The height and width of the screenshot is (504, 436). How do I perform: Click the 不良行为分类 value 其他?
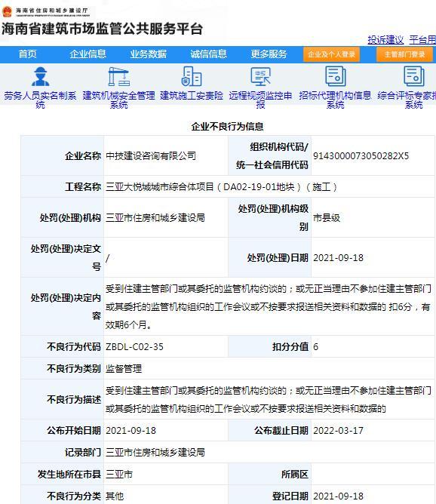point(115,496)
